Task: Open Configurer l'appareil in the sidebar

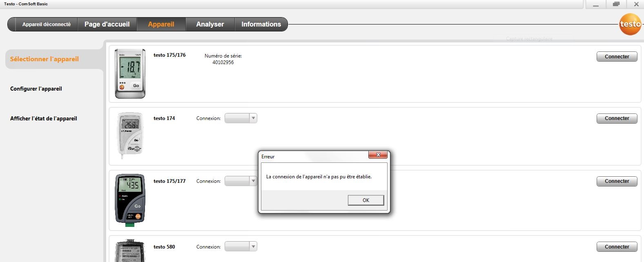Action: click(36, 89)
